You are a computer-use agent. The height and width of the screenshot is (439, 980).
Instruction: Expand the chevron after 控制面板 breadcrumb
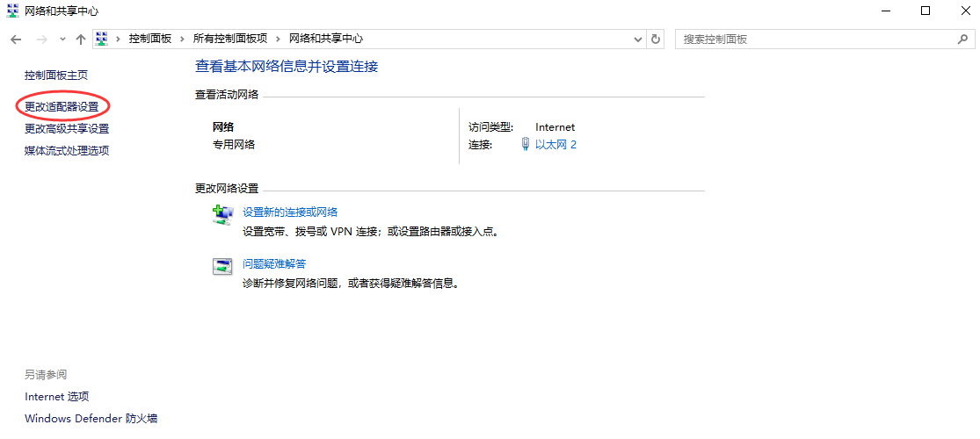point(183,40)
